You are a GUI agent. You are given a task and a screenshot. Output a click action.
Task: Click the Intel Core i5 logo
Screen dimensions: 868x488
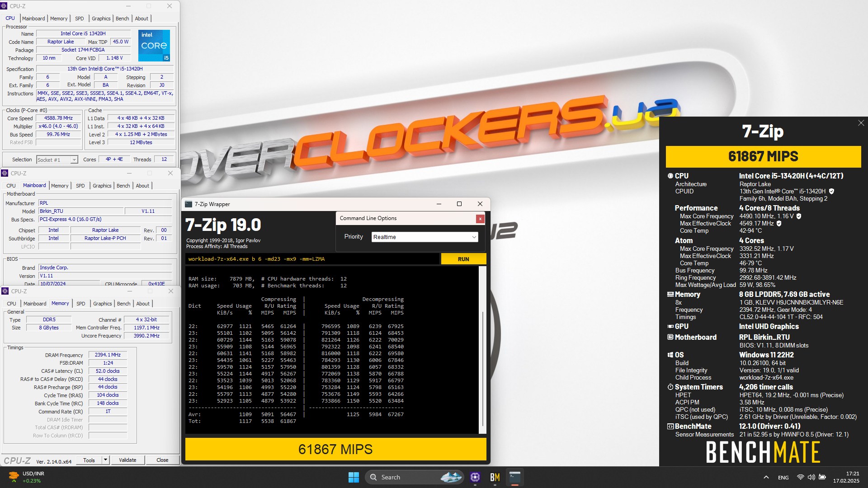point(154,46)
